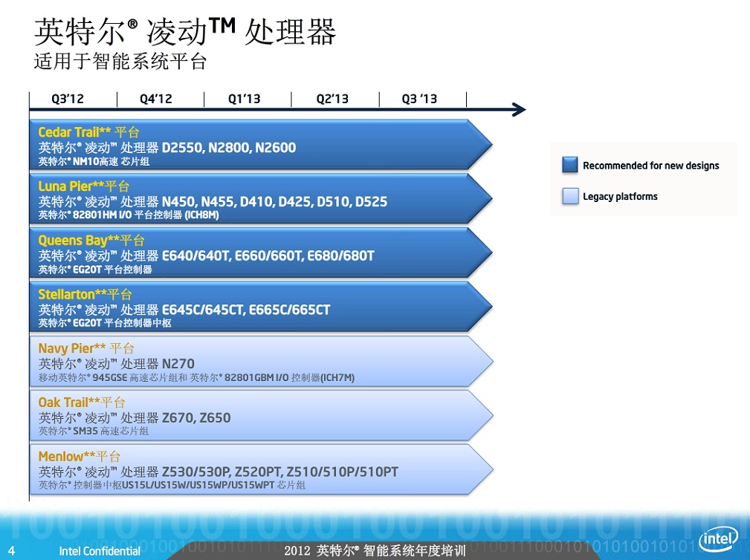Select the Q3'12 timeline marker
The width and height of the screenshot is (750, 560).
[67, 99]
